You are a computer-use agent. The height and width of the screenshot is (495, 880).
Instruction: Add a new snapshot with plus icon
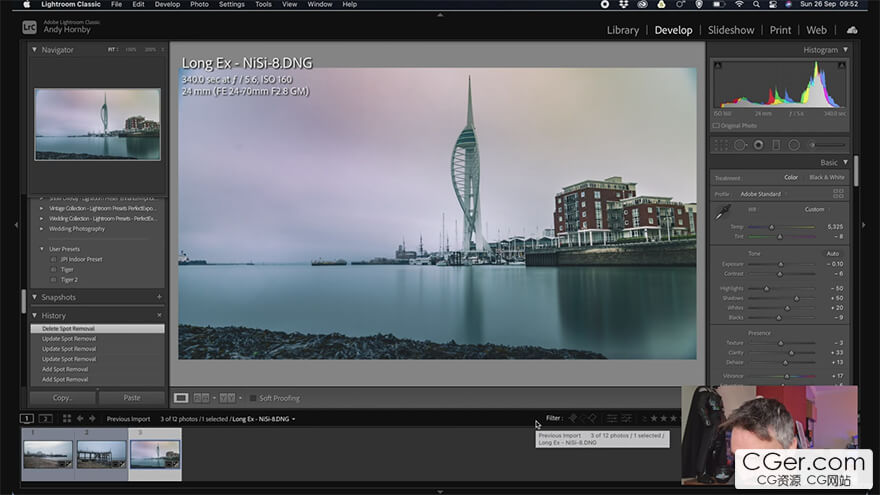click(159, 297)
